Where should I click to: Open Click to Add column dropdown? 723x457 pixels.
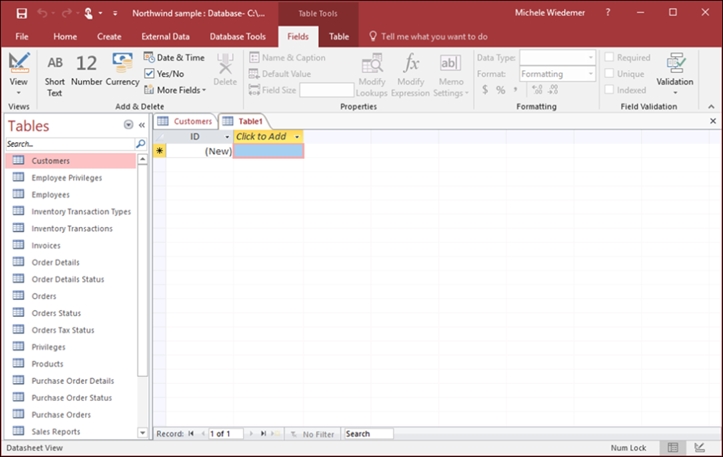[297, 137]
